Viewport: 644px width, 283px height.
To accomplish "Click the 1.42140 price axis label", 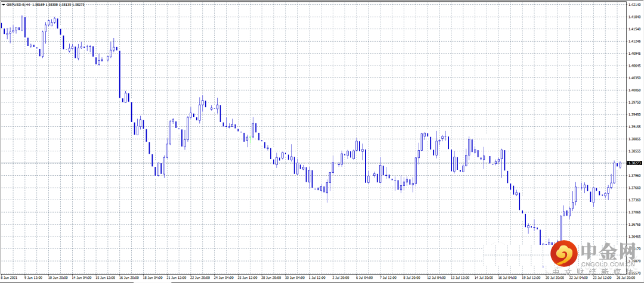I will tap(635, 5).
